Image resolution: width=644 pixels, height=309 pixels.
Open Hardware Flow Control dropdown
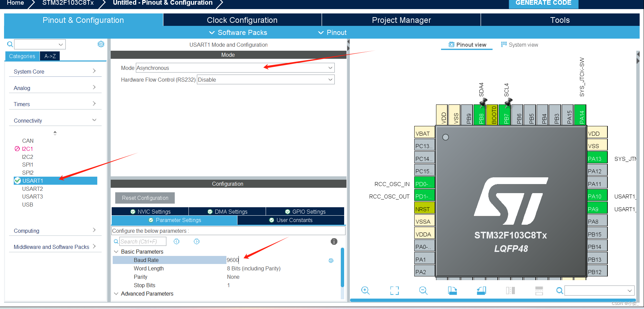click(x=266, y=80)
